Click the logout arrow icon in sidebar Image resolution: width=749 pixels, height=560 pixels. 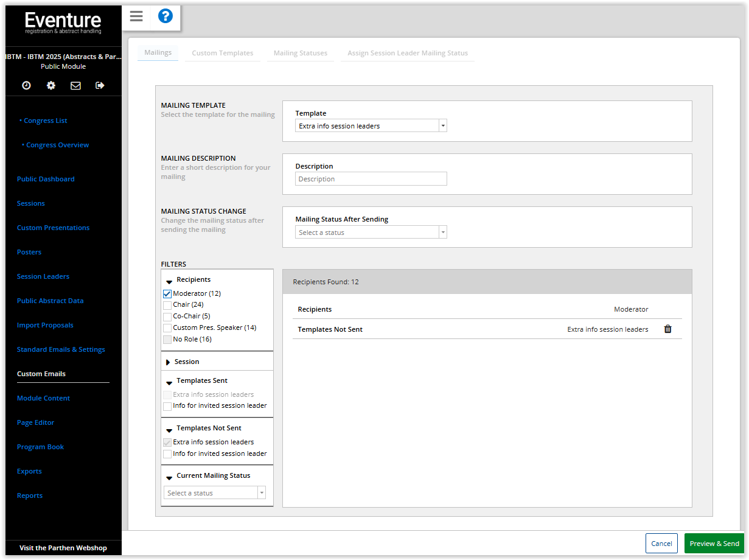coord(100,86)
